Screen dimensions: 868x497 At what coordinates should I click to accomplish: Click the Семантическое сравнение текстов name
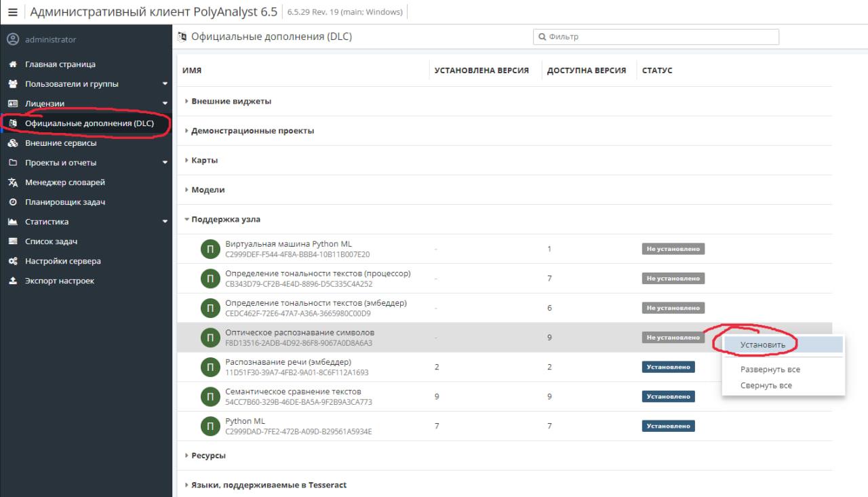(293, 391)
